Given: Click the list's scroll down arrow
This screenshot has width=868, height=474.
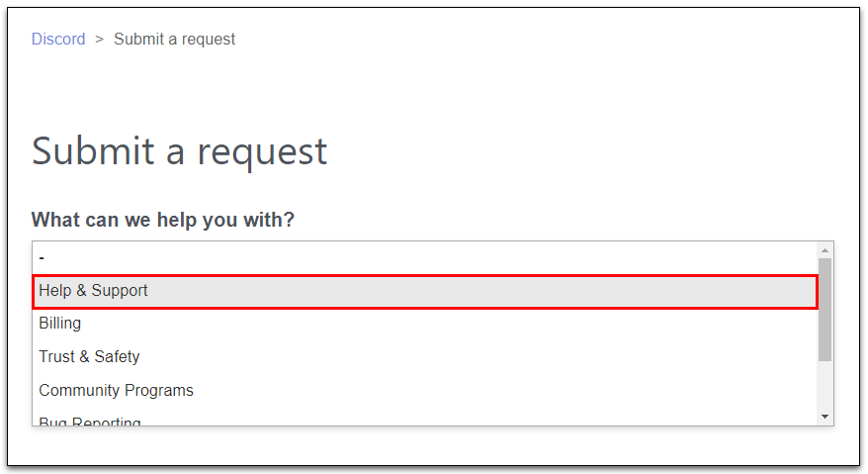Looking at the screenshot, I should pyautogui.click(x=825, y=418).
